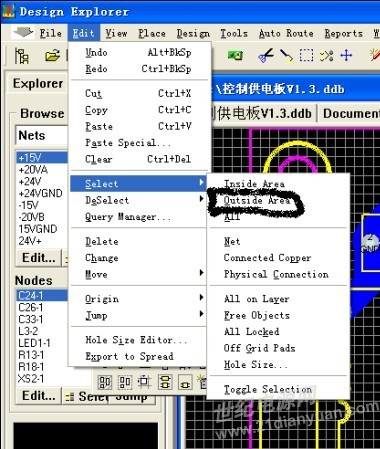Choose Clear in the Edit menu
380x449 pixels.
139,159
